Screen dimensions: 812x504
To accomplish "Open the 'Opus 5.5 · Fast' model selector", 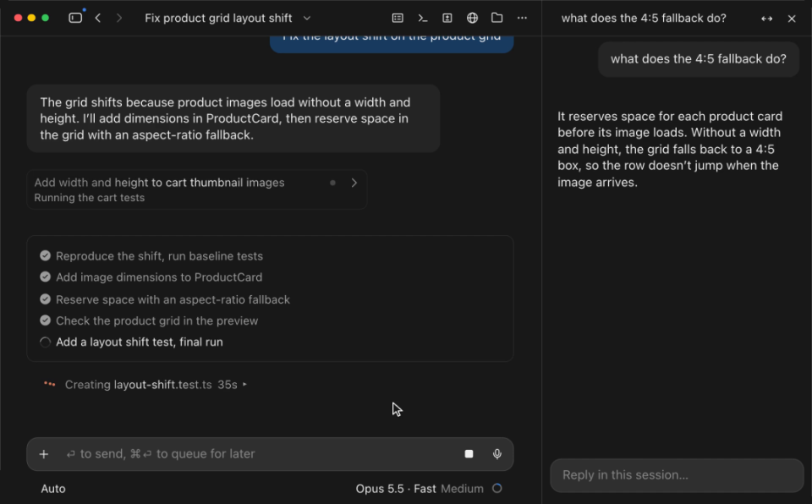I will pyautogui.click(x=396, y=489).
